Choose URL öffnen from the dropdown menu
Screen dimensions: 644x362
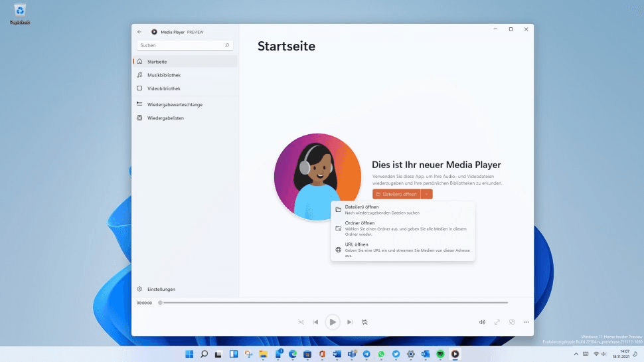click(402, 250)
